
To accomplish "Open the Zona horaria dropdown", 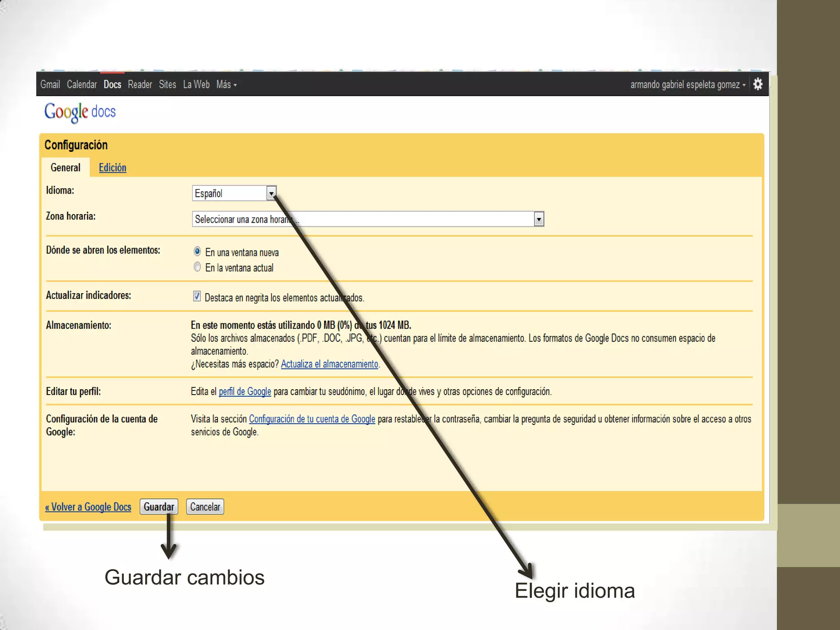I will click(368, 219).
